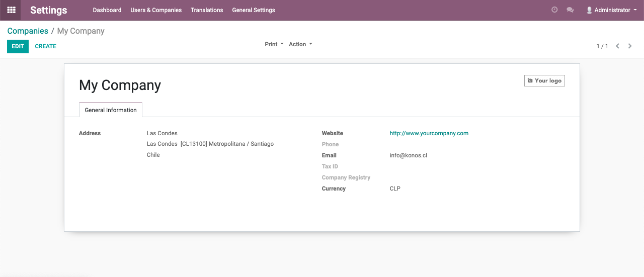Open the Users & Companies menu
Image resolution: width=644 pixels, height=277 pixels.
point(156,10)
